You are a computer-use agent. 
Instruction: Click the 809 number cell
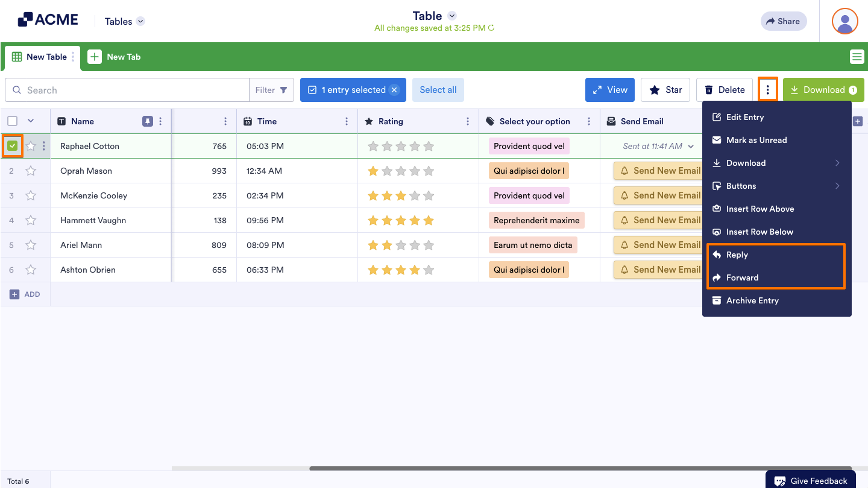[204, 245]
